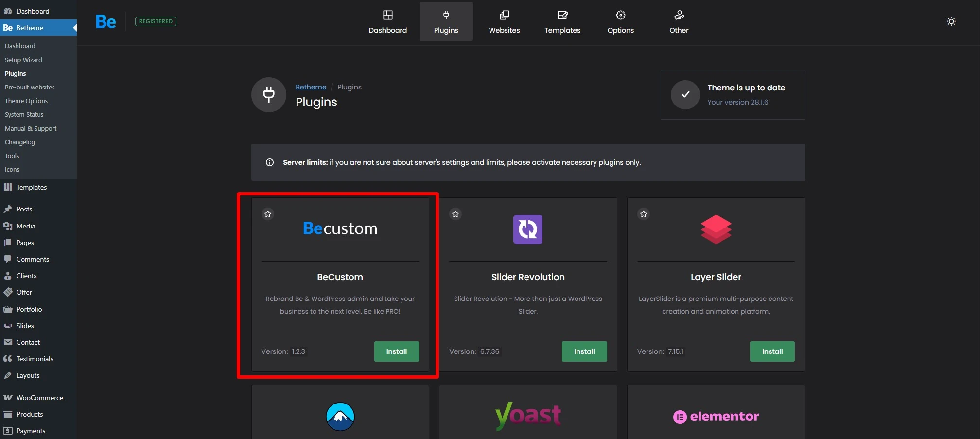Open Offer in the sidebar
The height and width of the screenshot is (439, 980).
[x=38, y=292]
